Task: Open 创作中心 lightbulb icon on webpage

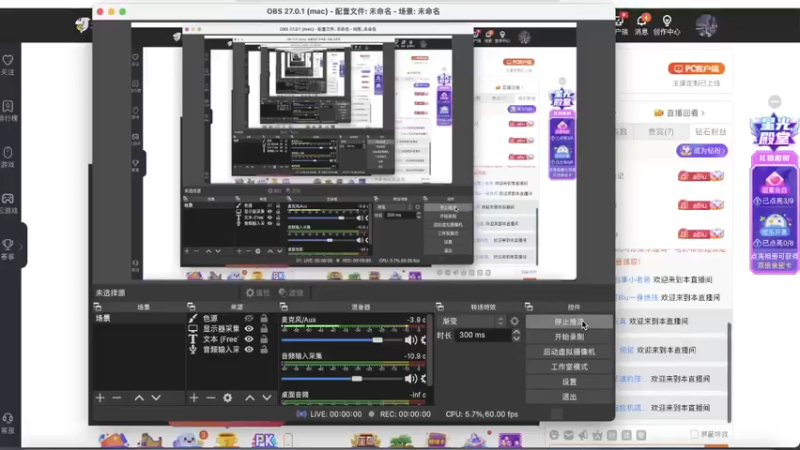Action: click(667, 25)
